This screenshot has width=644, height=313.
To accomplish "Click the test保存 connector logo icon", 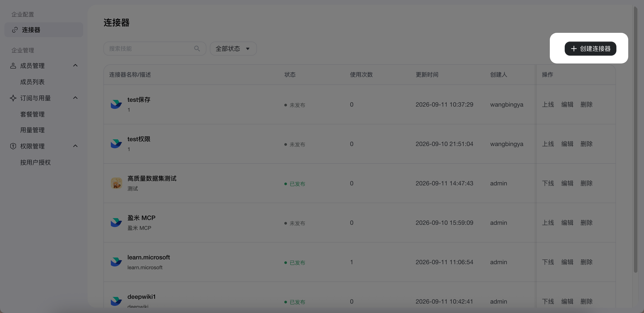I will [x=116, y=104].
